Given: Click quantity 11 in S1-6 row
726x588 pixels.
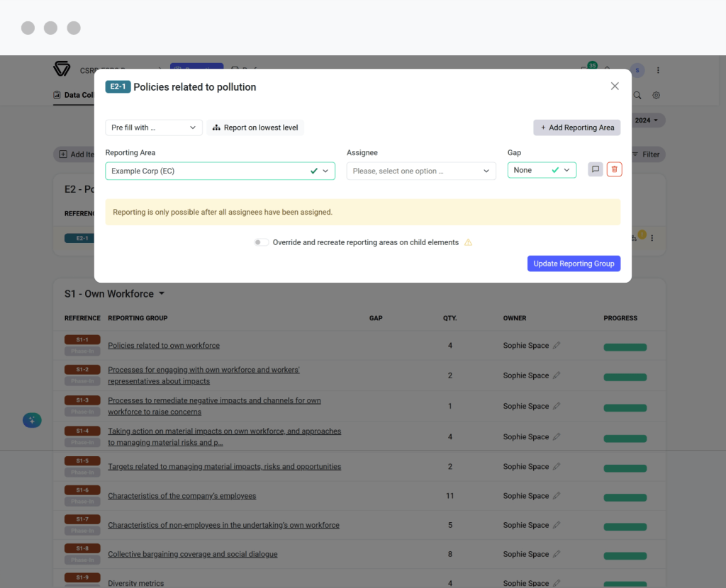Looking at the screenshot, I should click(449, 495).
